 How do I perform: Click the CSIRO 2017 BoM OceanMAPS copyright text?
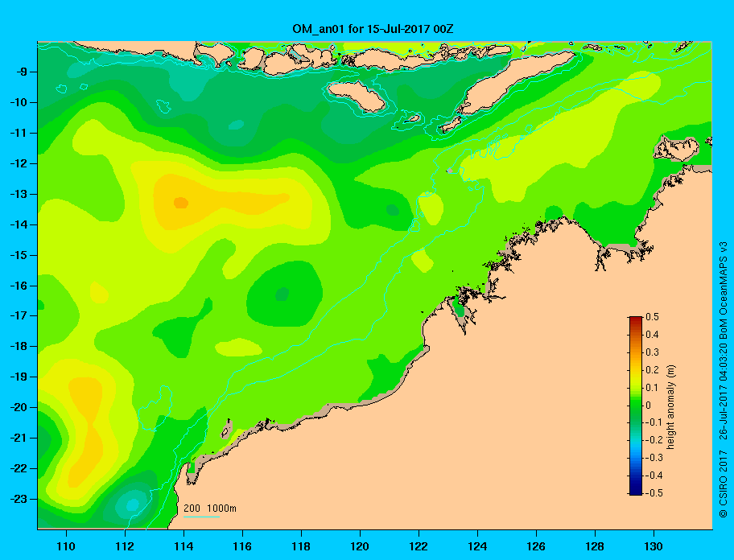coord(724,380)
